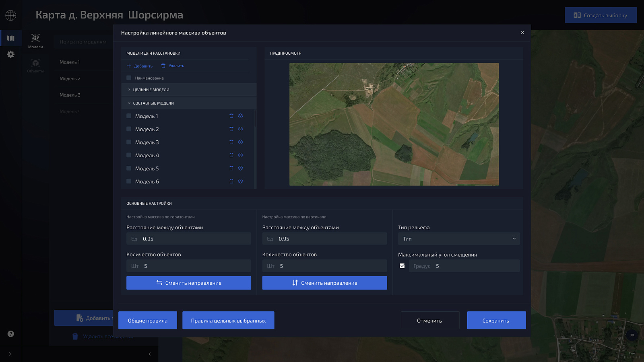Select the Модели panel icon
This screenshot has height=362, width=644.
point(35,41)
